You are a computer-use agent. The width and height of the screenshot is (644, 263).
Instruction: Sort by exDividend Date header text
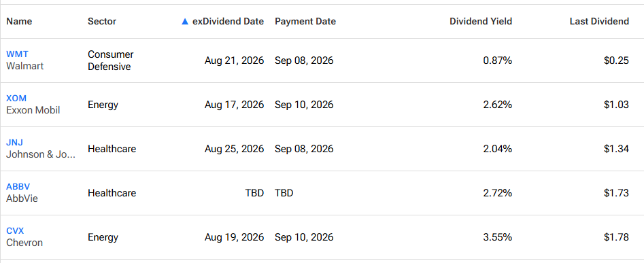coord(228,21)
